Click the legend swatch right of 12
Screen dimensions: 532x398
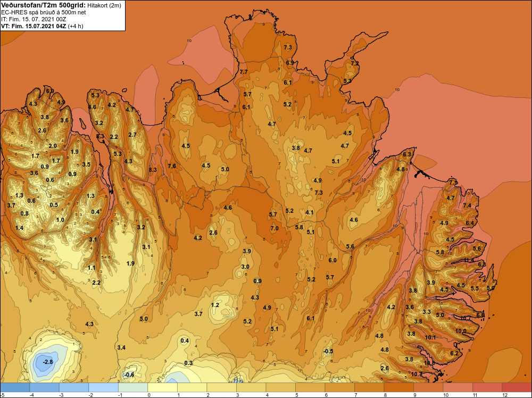[x=517, y=387]
